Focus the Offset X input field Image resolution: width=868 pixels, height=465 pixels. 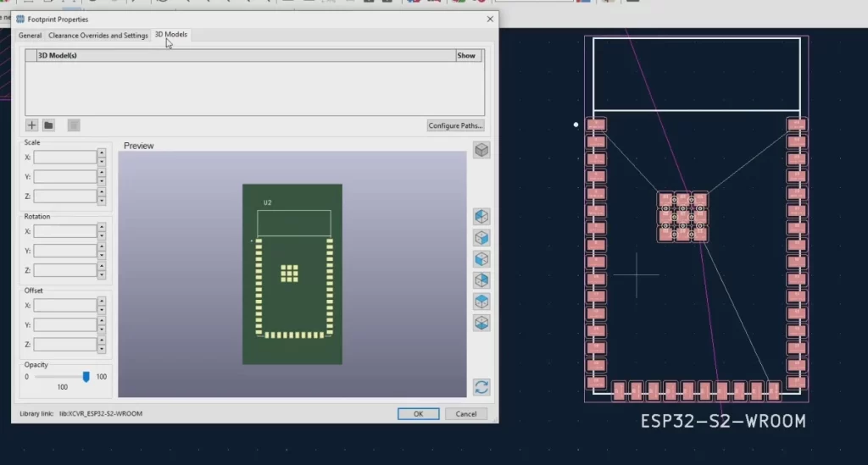coord(64,305)
